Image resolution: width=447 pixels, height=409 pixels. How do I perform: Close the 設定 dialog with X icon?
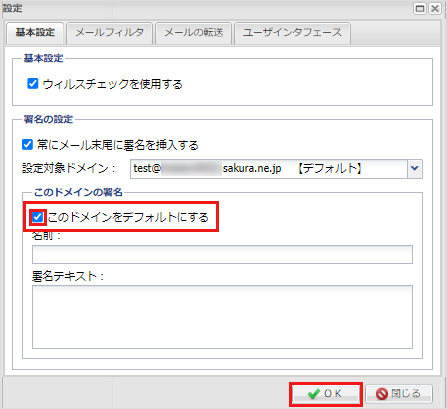[435, 8]
